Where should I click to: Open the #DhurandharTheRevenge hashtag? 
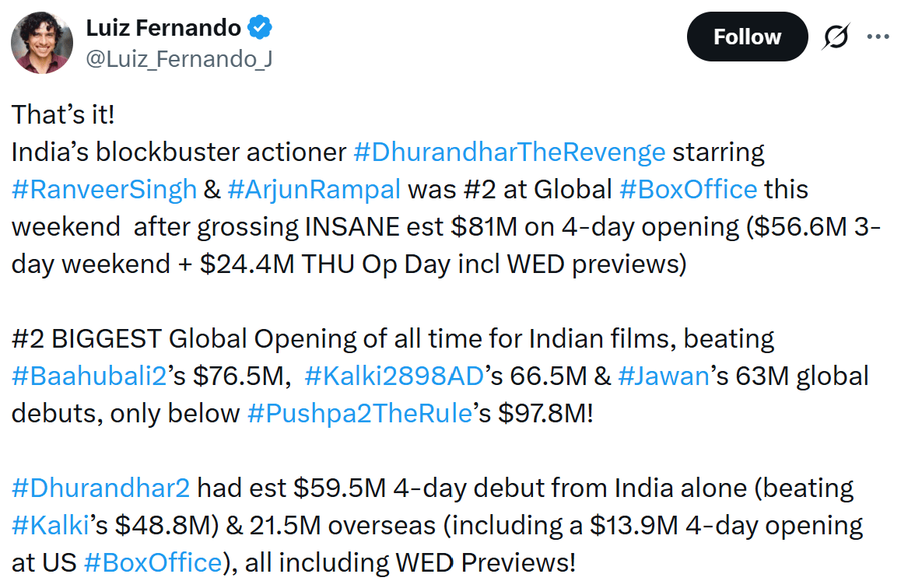pos(509,151)
